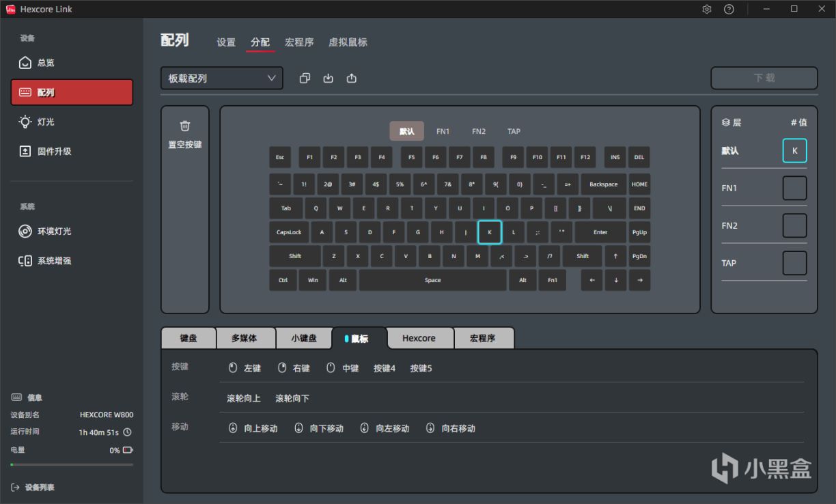The image size is (836, 504).
Task: Open the 板载配列 profile dropdown
Action: [x=221, y=78]
